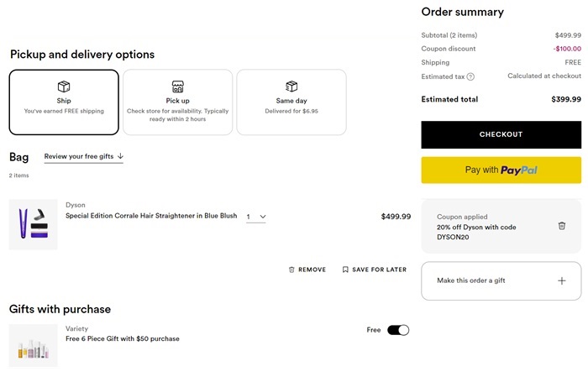Screen dimensions: 588x377
Task: Click the Ship box icon
Action: [64, 86]
